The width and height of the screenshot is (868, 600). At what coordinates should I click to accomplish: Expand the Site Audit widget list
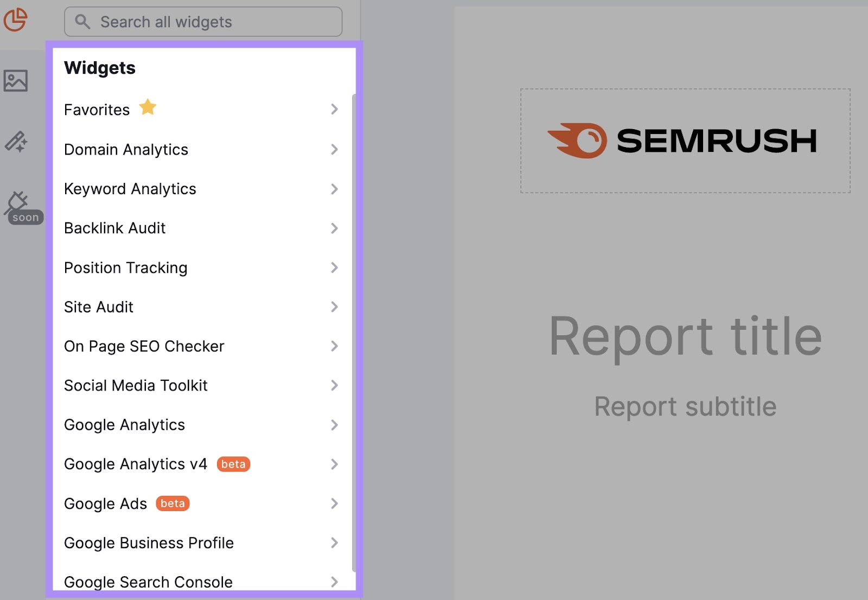tap(335, 307)
